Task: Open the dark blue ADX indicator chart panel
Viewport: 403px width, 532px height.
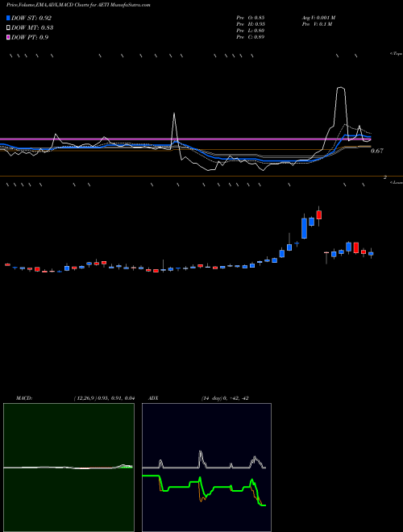Action: click(206, 468)
